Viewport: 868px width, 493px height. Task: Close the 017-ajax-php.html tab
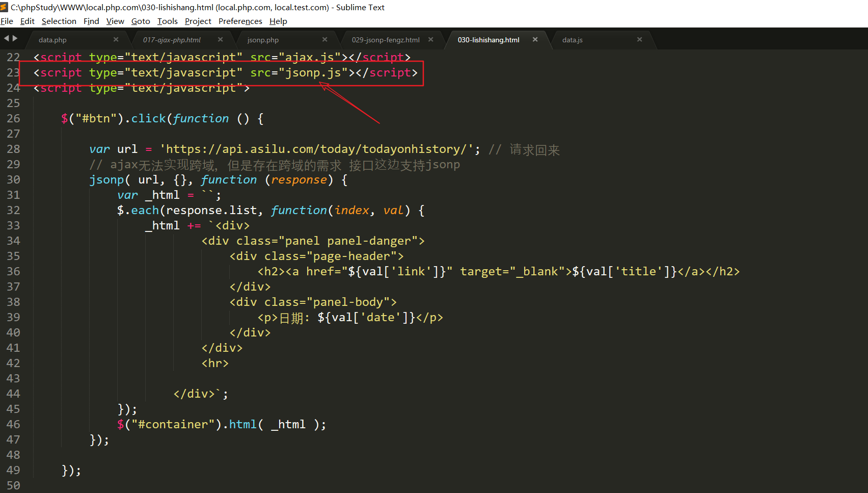pyautogui.click(x=220, y=40)
